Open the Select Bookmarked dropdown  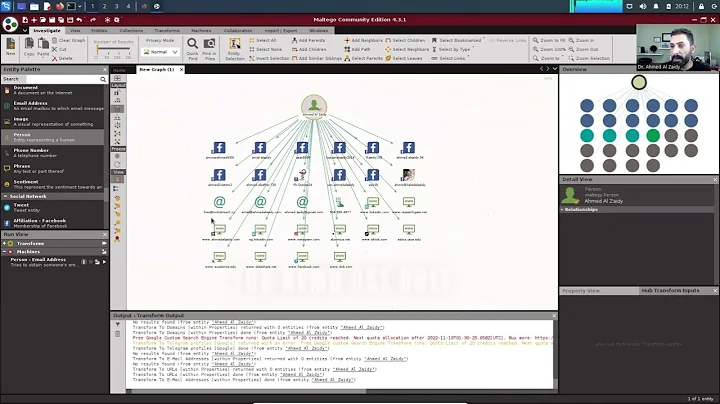pyautogui.click(x=458, y=40)
